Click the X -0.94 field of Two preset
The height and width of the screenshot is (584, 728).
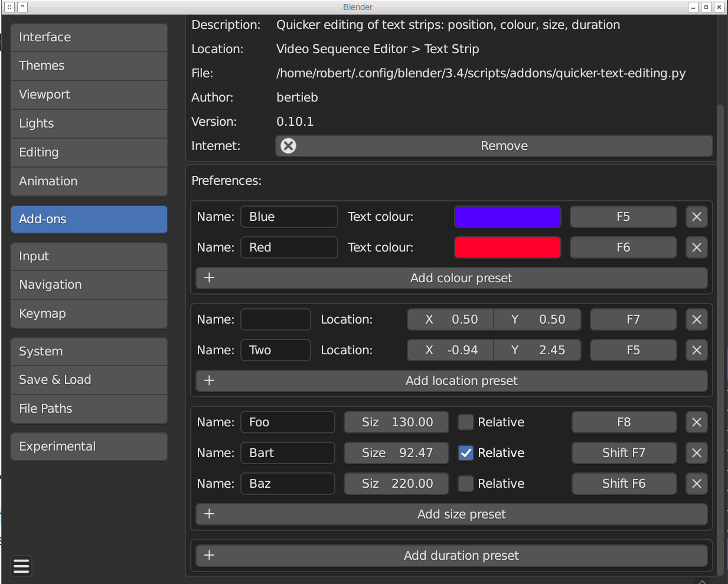[x=450, y=350]
